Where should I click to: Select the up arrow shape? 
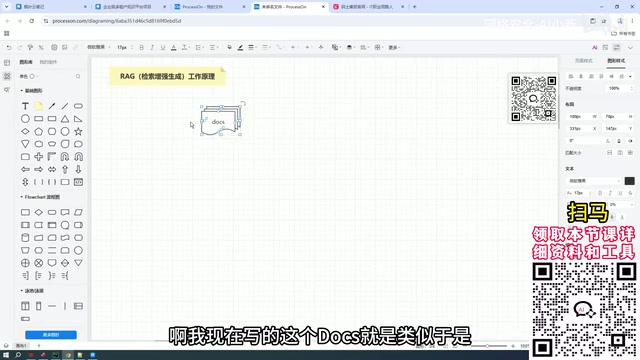pos(65,169)
